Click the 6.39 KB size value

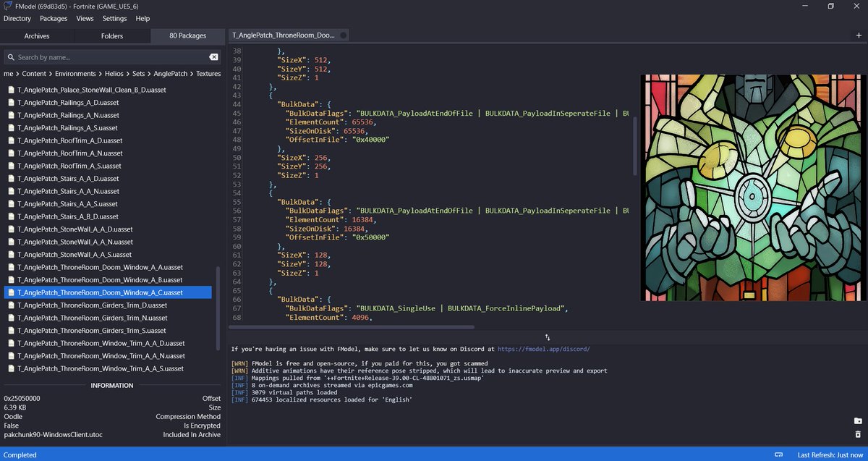click(16, 407)
